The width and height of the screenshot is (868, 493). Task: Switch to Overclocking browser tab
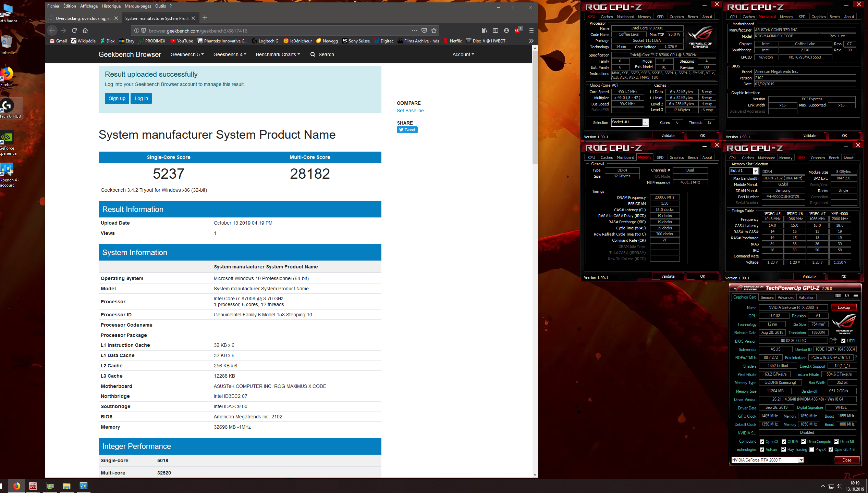(x=83, y=18)
